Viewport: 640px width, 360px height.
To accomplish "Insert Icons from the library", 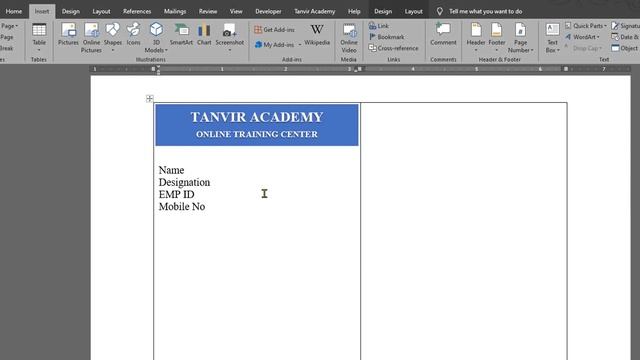I will [133, 35].
